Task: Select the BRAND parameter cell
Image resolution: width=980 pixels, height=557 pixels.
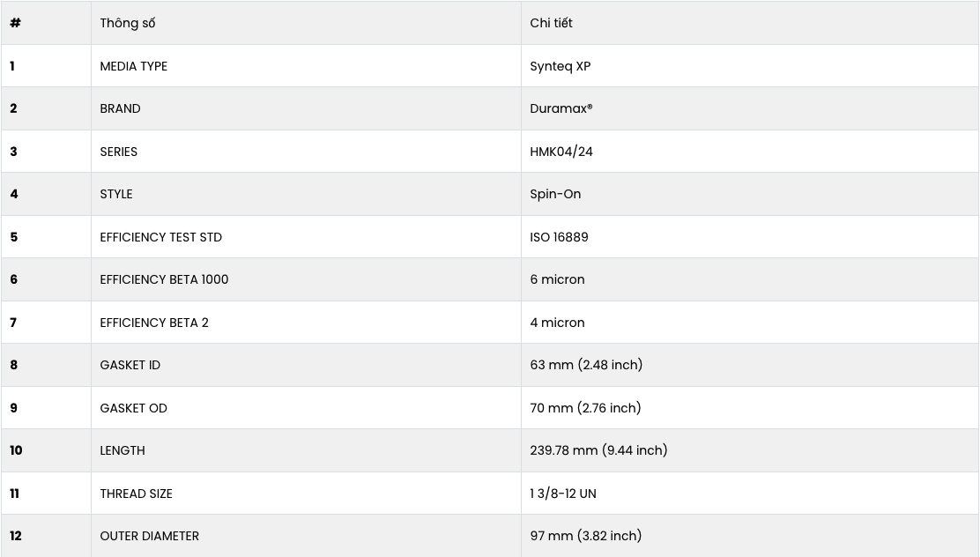Action: click(120, 108)
